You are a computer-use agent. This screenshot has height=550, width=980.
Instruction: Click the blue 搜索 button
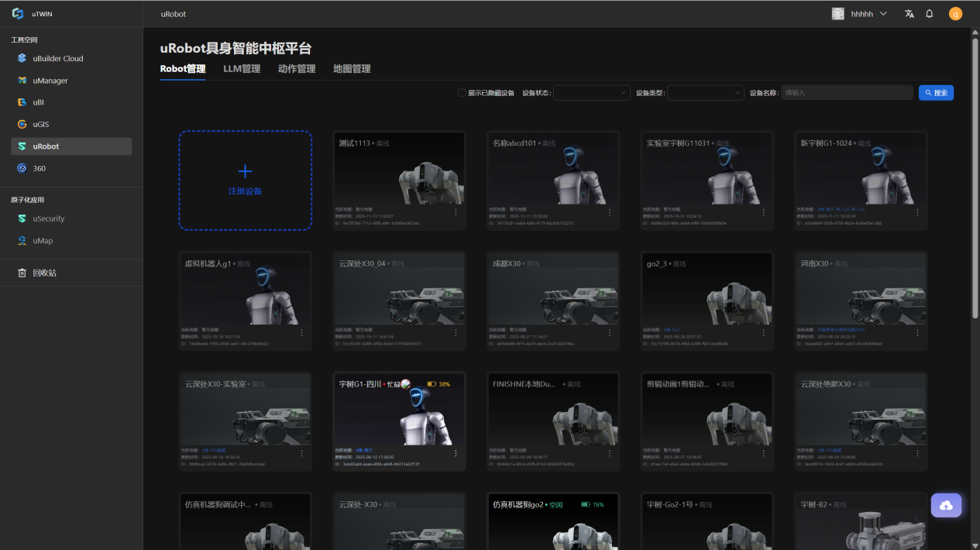(936, 93)
